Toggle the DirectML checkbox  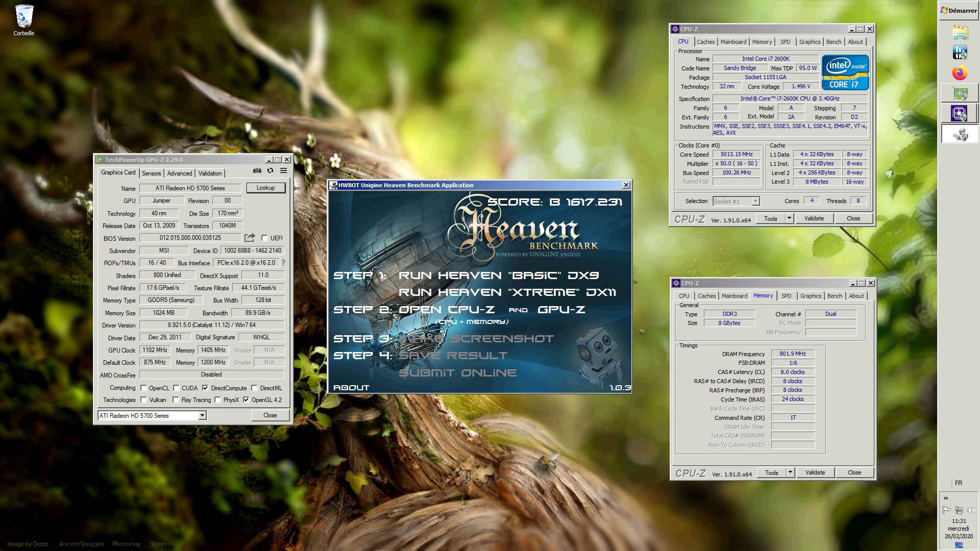click(x=254, y=388)
